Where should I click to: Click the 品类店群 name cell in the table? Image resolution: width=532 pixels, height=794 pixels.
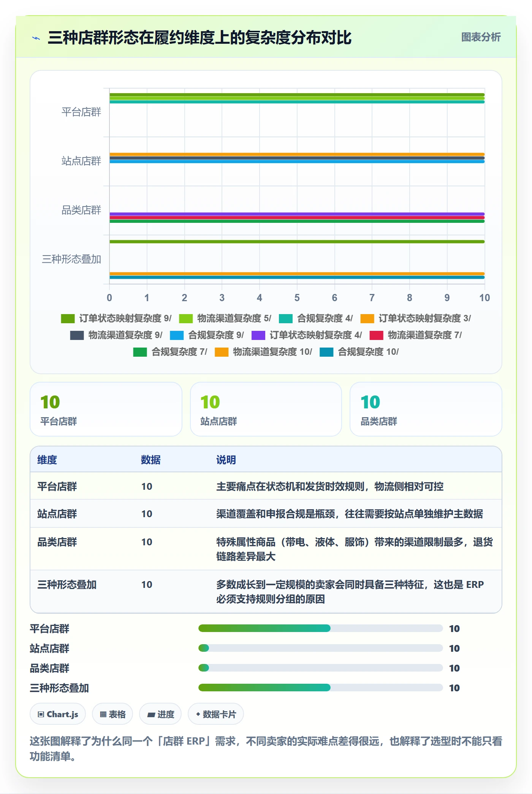coord(57,542)
